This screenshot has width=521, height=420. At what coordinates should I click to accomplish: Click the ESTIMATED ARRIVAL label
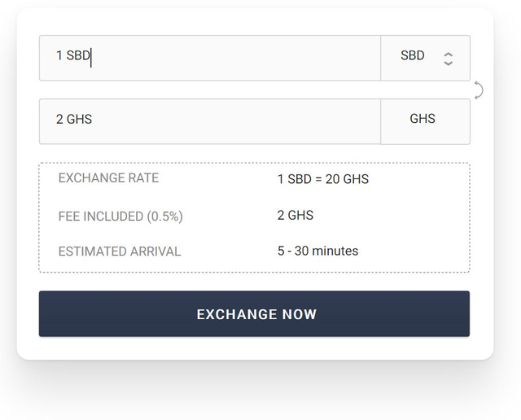point(120,252)
